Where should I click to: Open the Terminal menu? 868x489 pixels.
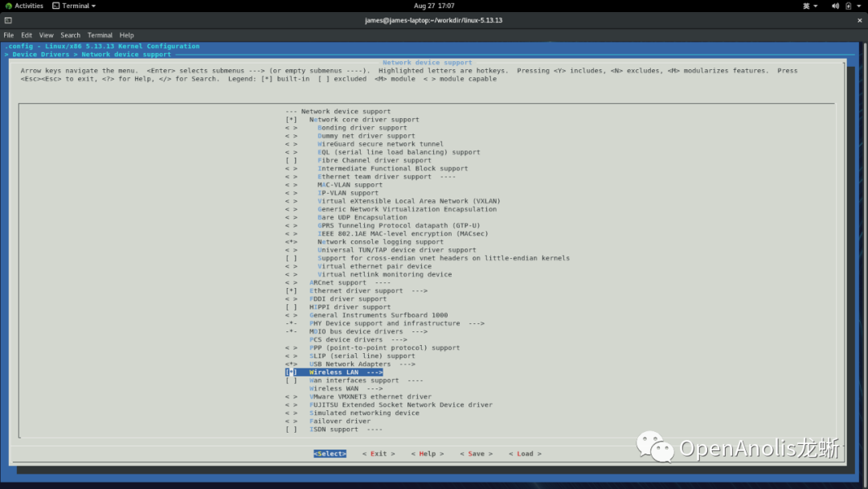pyautogui.click(x=100, y=35)
